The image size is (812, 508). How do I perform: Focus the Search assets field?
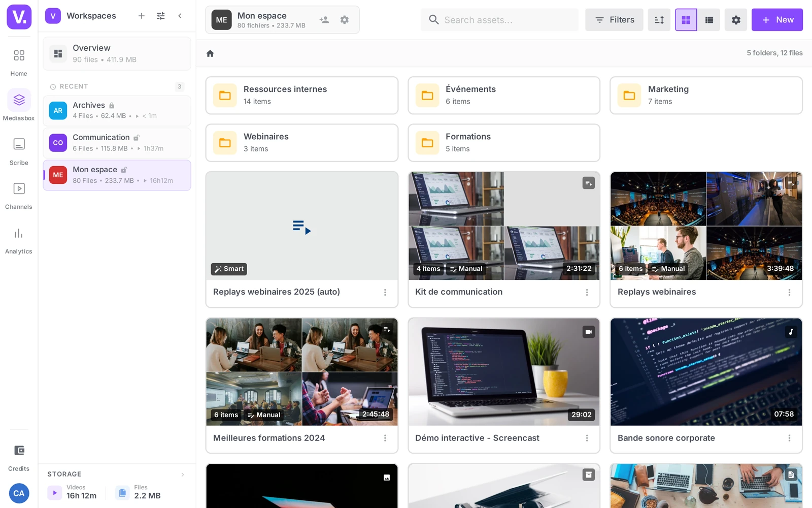(x=499, y=20)
